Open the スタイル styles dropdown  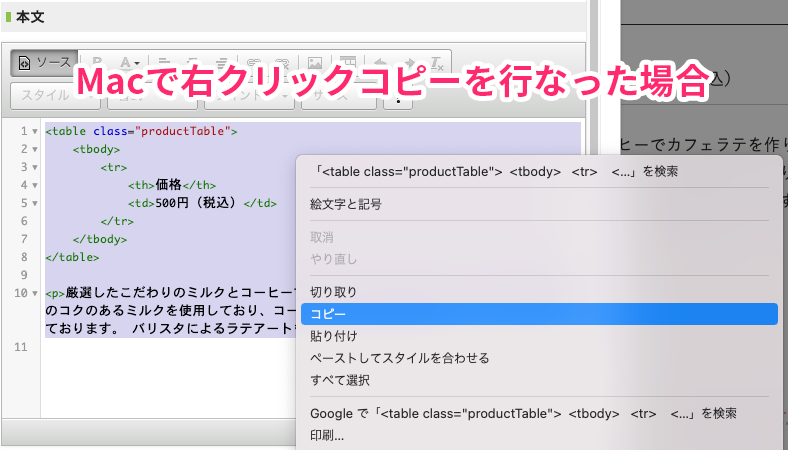[52, 97]
